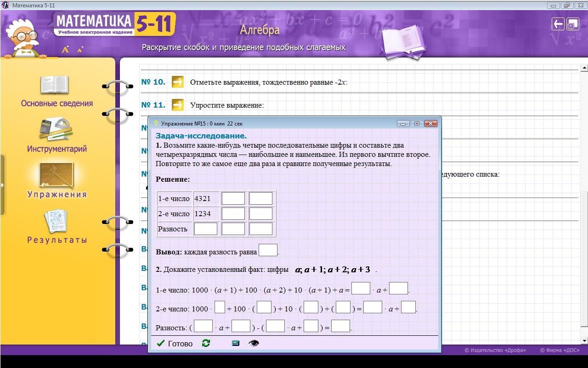
Task: Show the answer with the eye icon
Action: [254, 343]
